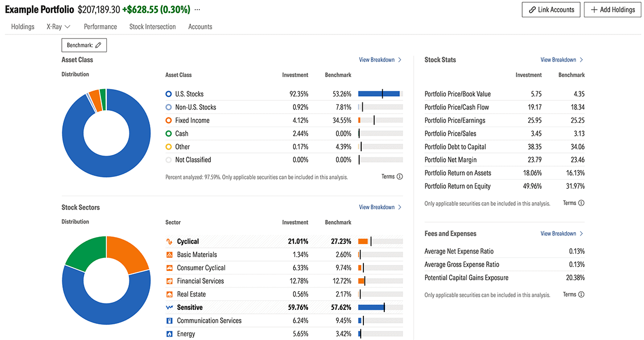The width and height of the screenshot is (644, 340).
Task: Click the Sensitive sector icon
Action: [x=169, y=307]
